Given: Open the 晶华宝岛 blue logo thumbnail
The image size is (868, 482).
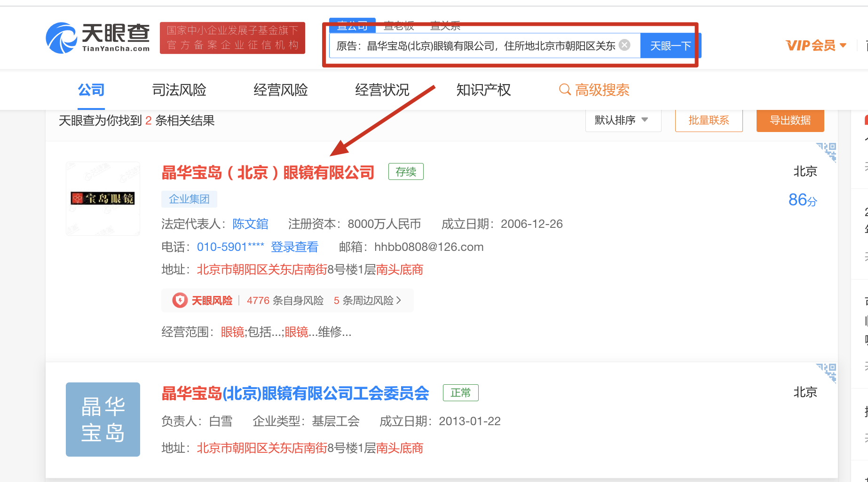Looking at the screenshot, I should coord(103,420).
